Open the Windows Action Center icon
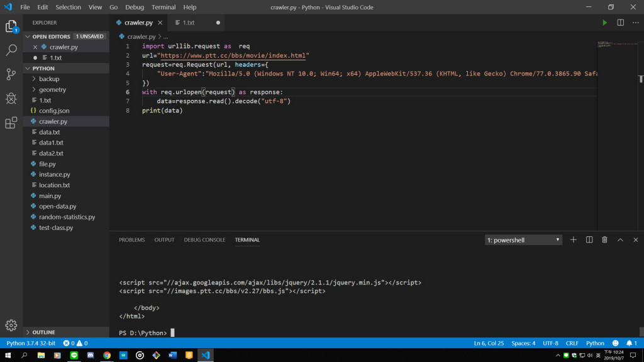Viewport: 644px width, 362px height. [633, 356]
